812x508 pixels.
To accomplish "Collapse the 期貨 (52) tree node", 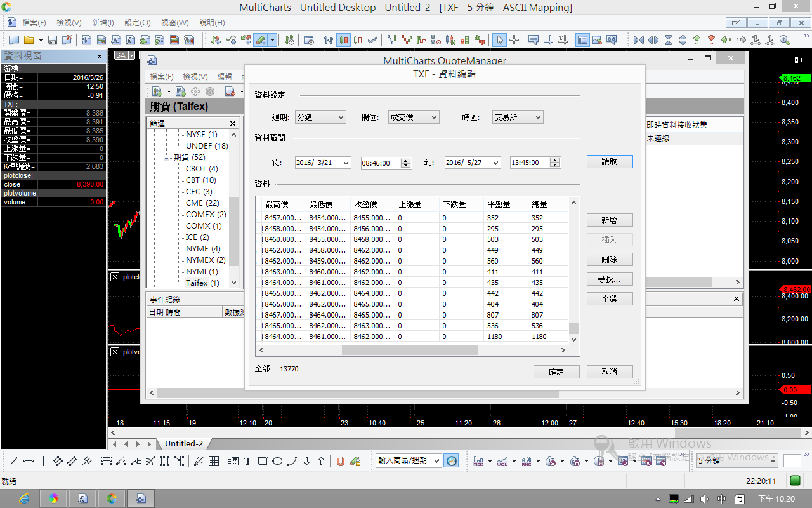I will pyautogui.click(x=167, y=157).
